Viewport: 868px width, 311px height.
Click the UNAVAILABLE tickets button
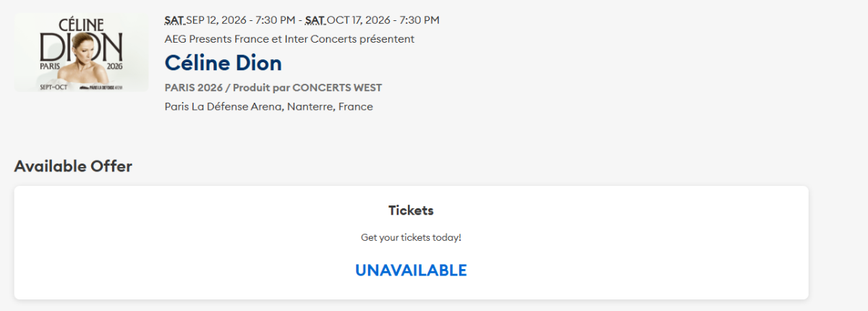point(411,270)
